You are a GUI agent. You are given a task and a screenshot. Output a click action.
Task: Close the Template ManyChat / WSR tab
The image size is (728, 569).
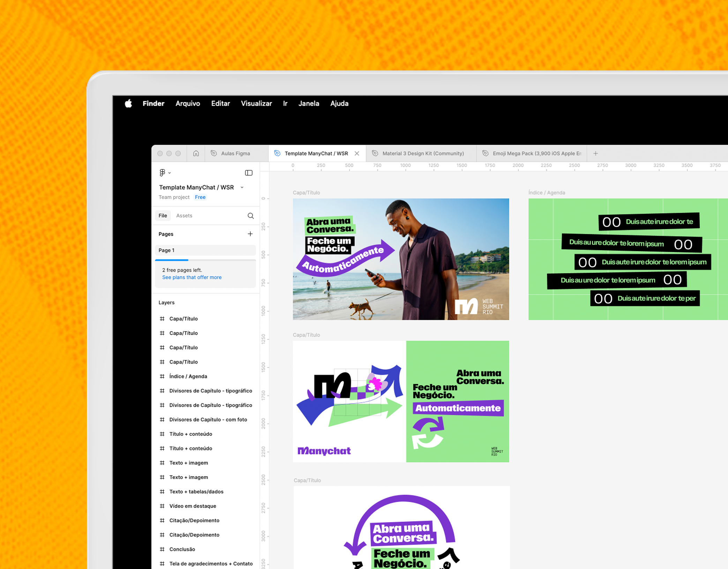357,153
